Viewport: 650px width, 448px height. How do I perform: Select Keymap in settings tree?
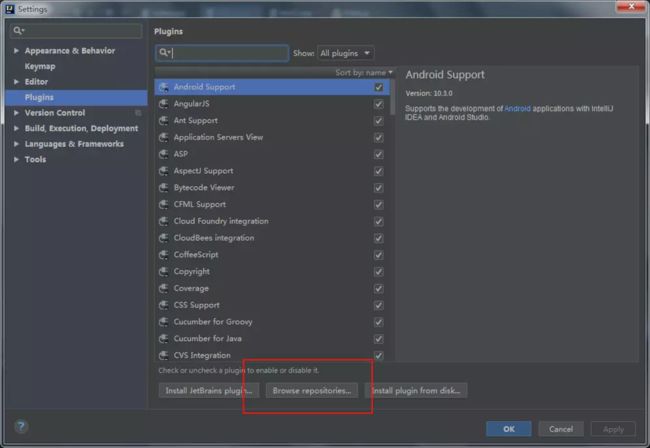(x=40, y=66)
